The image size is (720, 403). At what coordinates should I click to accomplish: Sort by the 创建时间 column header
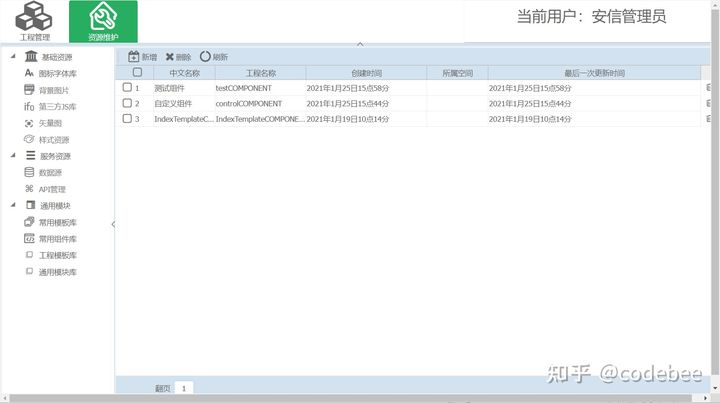tap(366, 73)
